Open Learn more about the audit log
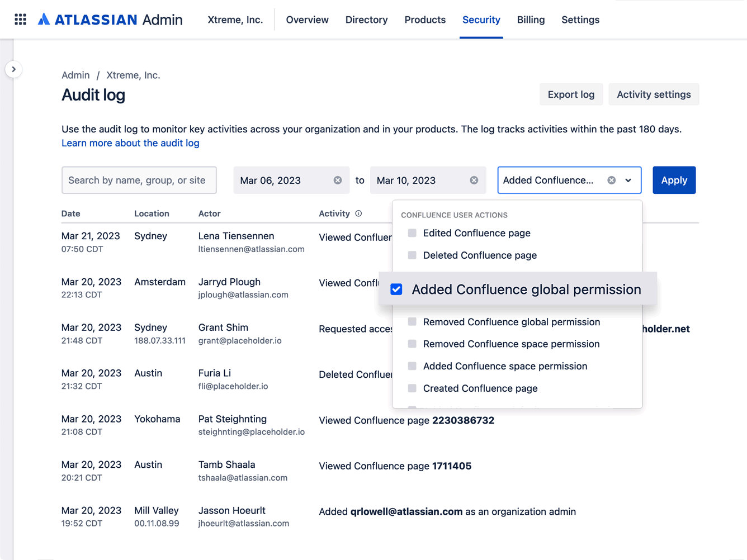The height and width of the screenshot is (560, 747). (130, 143)
